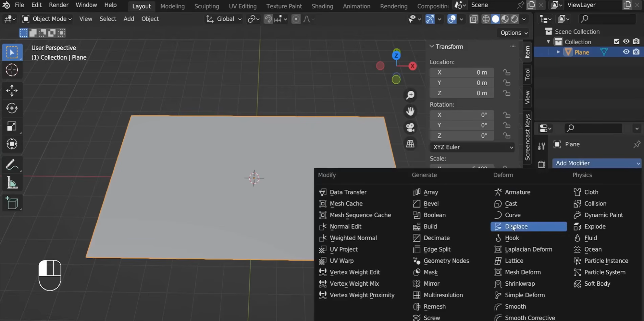Activate the Scale tool
644x321 pixels.
click(12, 126)
